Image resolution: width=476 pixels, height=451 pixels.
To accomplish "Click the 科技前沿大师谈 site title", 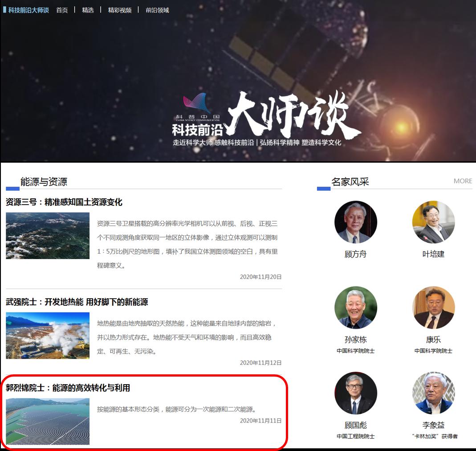I will coord(28,10).
